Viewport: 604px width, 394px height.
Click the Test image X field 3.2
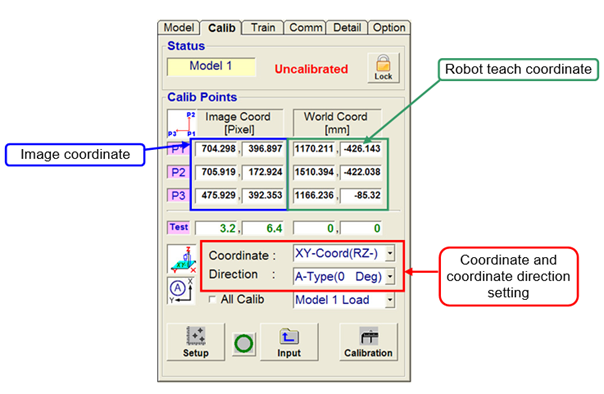click(217, 228)
